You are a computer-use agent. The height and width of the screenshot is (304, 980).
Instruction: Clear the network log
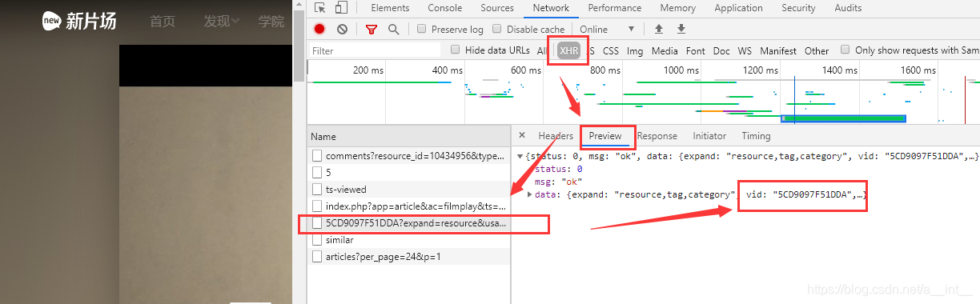(342, 29)
